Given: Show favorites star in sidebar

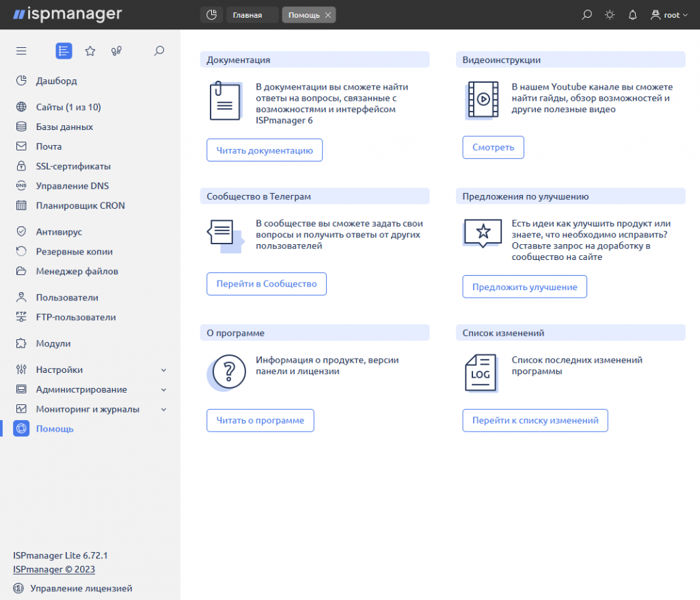Looking at the screenshot, I should [x=90, y=51].
